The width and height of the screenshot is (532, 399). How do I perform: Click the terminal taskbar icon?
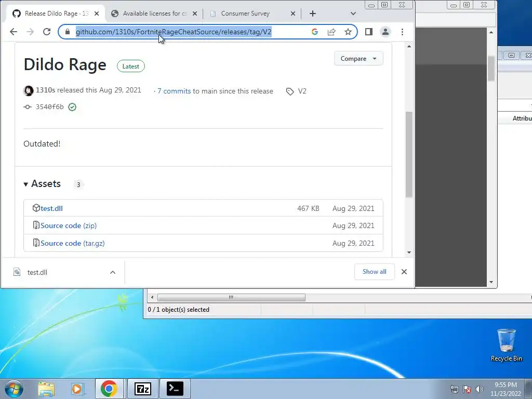pos(175,389)
